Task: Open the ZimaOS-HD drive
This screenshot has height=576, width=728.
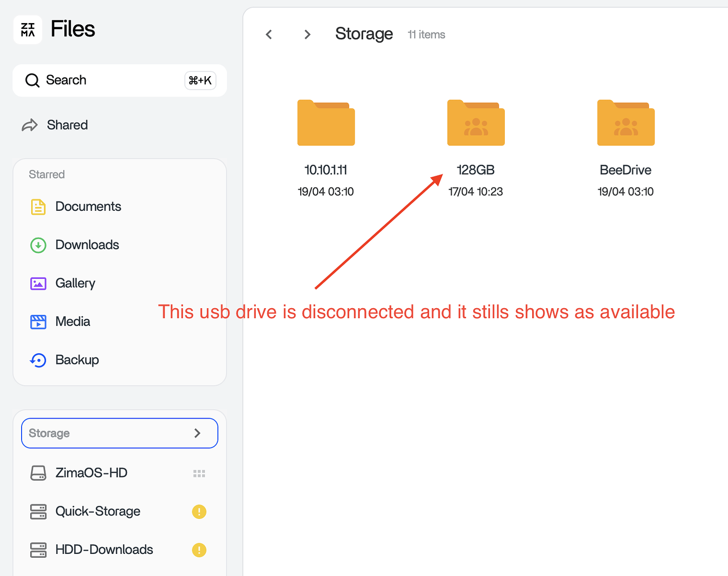Action: pos(91,473)
